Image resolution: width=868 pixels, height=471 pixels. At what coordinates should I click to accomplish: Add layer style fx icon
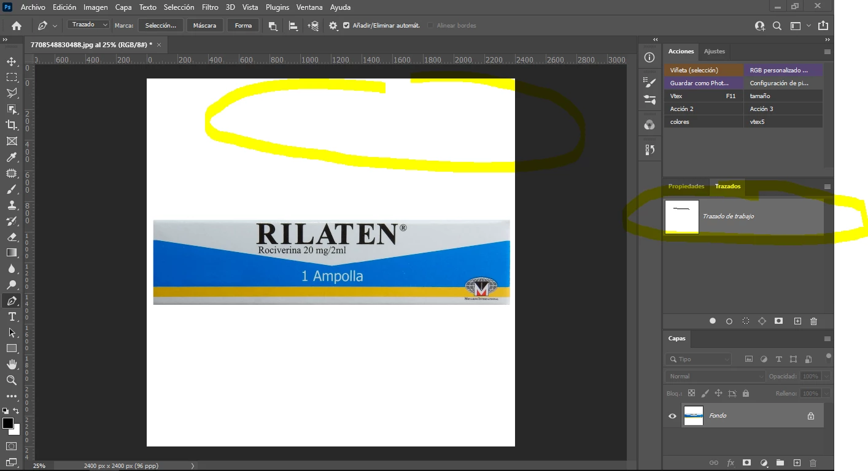click(x=730, y=463)
